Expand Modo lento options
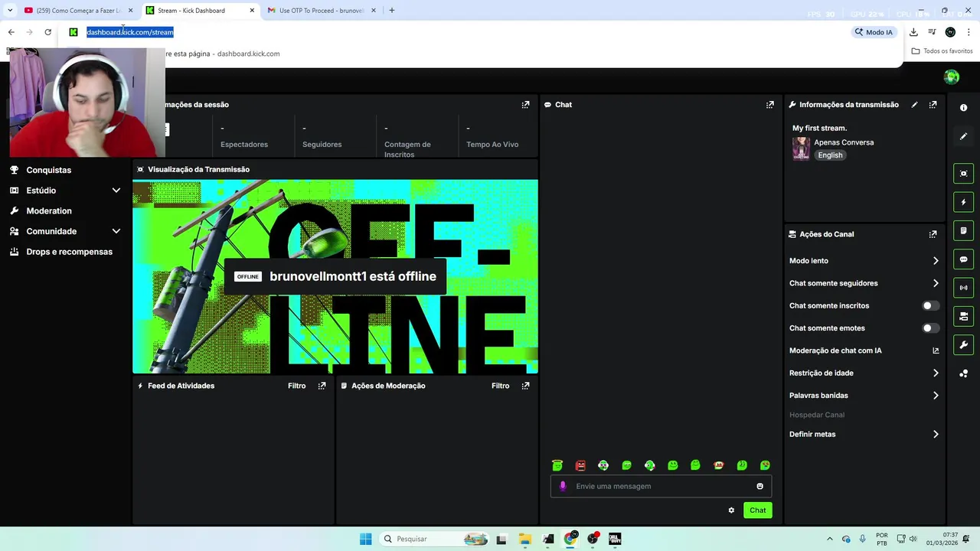This screenshot has width=980, height=551. [936, 261]
